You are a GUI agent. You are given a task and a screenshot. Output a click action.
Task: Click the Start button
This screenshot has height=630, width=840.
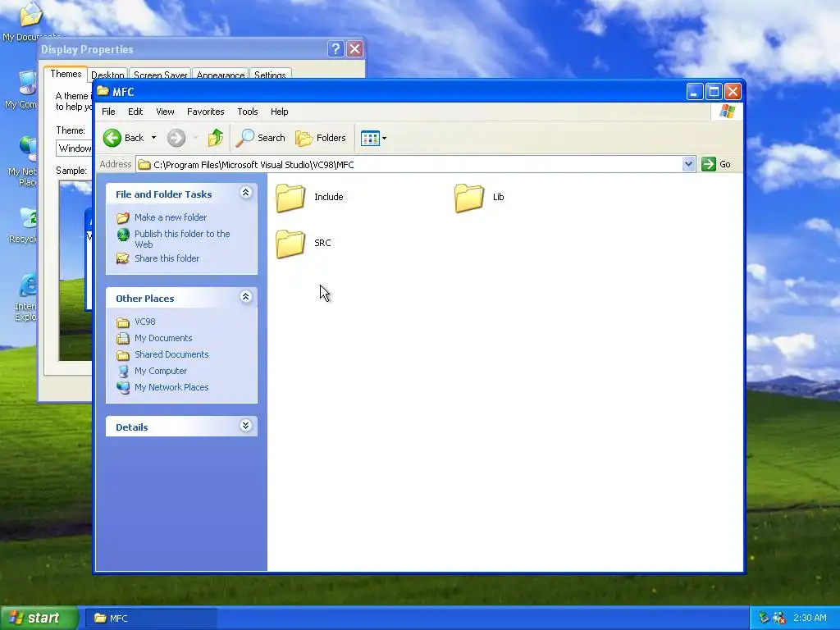coord(39,619)
